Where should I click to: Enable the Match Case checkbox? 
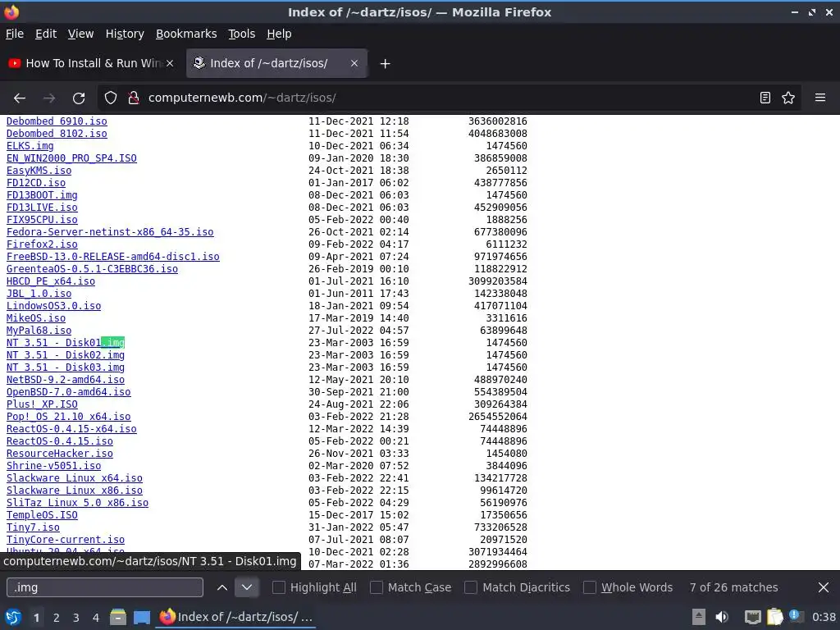tap(377, 587)
